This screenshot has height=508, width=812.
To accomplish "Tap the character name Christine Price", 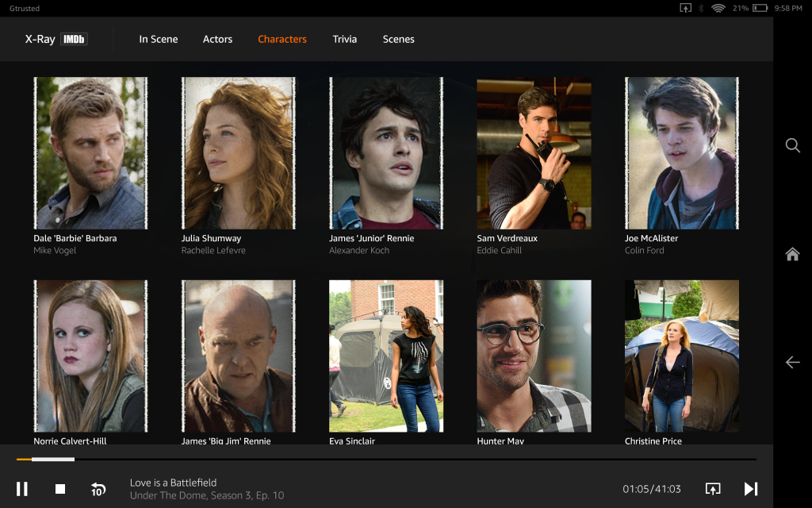I will point(653,441).
